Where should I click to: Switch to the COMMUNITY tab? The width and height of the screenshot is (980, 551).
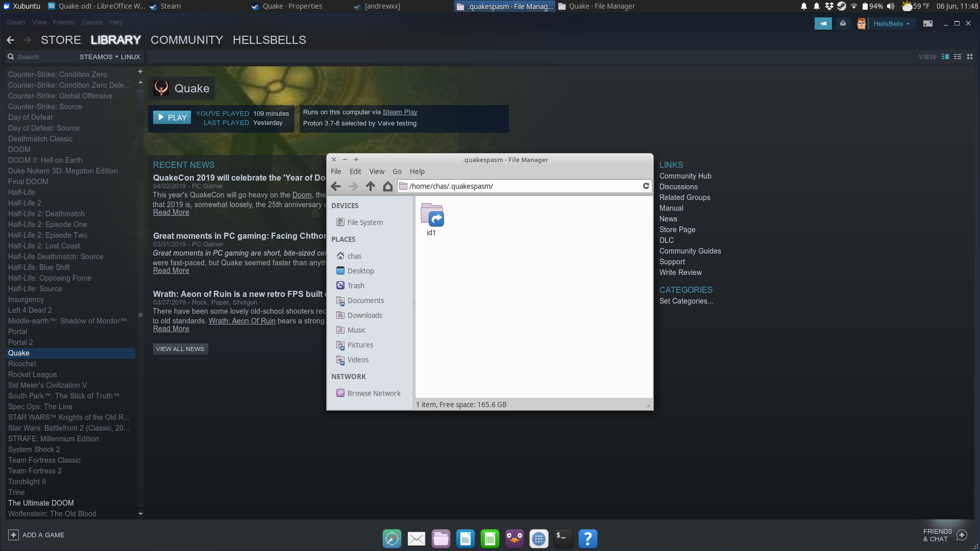pyautogui.click(x=186, y=40)
